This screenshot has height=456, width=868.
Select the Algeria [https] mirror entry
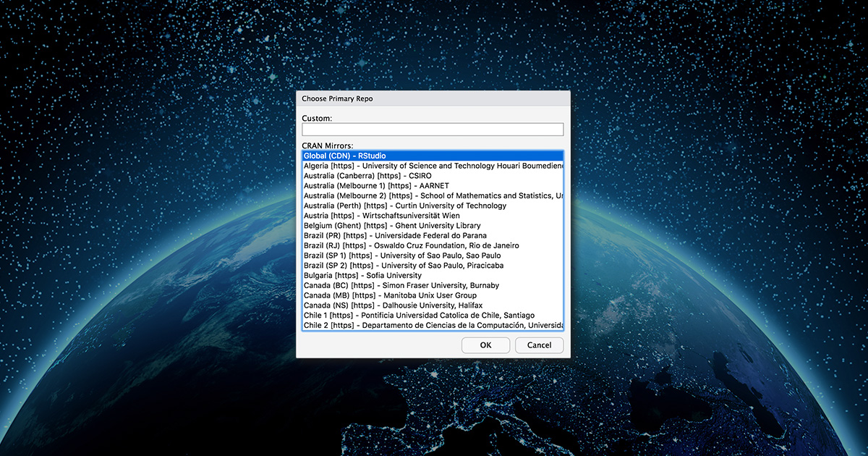433,166
